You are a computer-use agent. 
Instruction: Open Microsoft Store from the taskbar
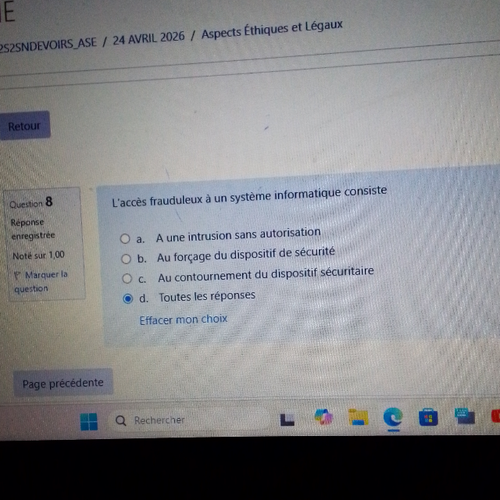(428, 417)
